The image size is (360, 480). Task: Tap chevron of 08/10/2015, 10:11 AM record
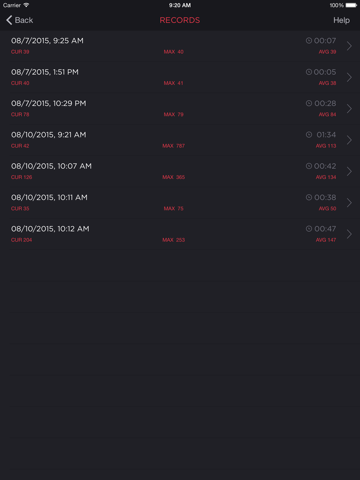pos(349,203)
